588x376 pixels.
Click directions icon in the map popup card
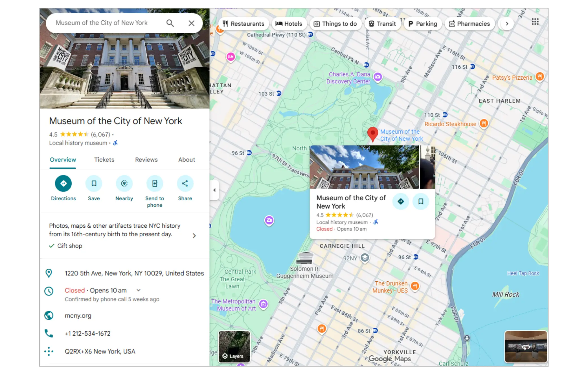(400, 201)
